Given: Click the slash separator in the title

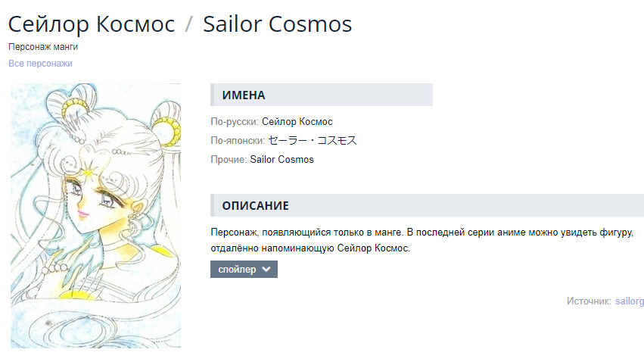Looking at the screenshot, I should (188, 23).
